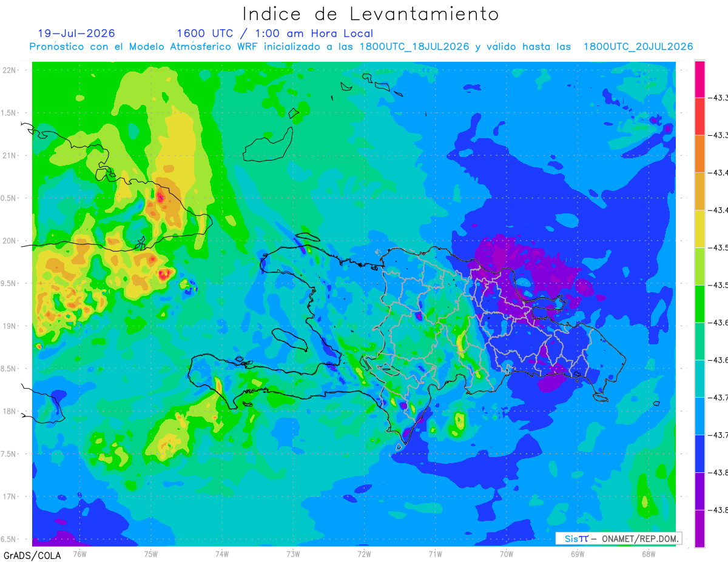728x562 pixels.
Task: Click the '73W' longitude label
Action: pos(293,553)
